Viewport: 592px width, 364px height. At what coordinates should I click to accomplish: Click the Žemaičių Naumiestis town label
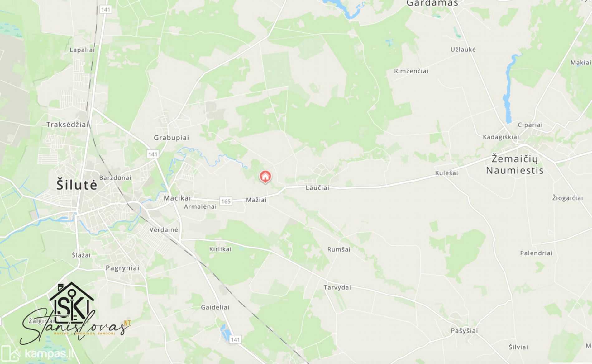[x=515, y=164]
